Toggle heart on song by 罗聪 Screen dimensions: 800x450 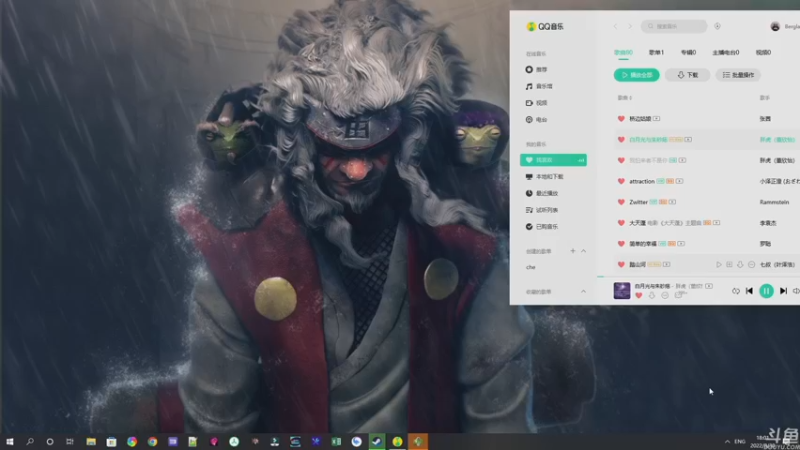click(621, 244)
